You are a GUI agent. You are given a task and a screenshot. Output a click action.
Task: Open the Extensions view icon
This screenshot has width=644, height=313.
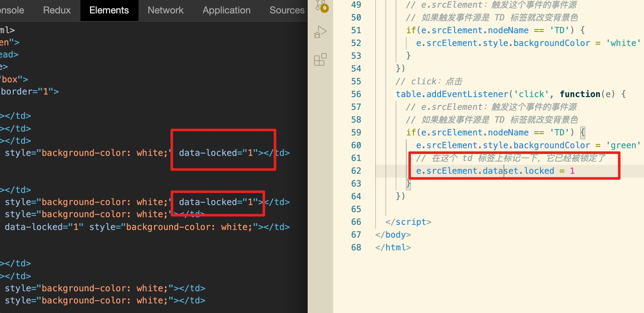point(320,59)
